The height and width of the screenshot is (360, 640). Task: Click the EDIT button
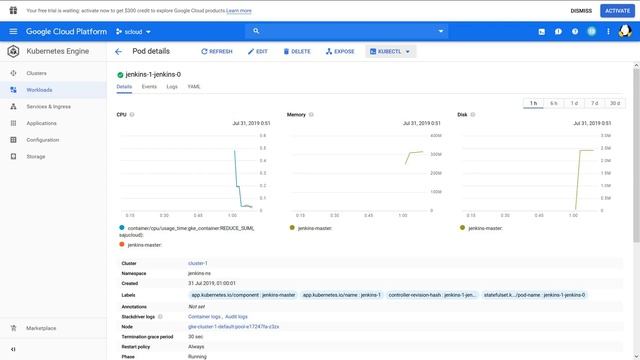(x=258, y=51)
